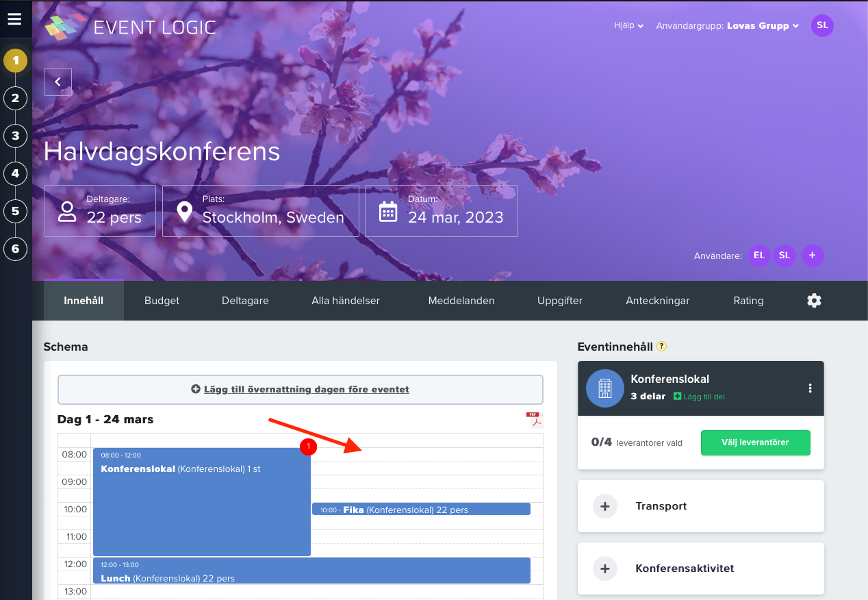Screen dimensions: 868x600
Task: Click the Datum 24 mar, 2023 field
Action: coord(442,211)
